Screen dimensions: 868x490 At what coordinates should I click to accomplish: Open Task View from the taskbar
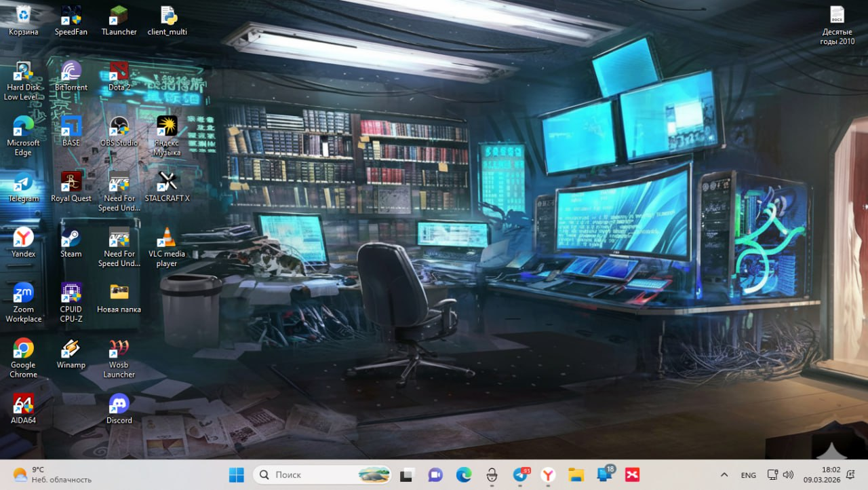[407, 475]
